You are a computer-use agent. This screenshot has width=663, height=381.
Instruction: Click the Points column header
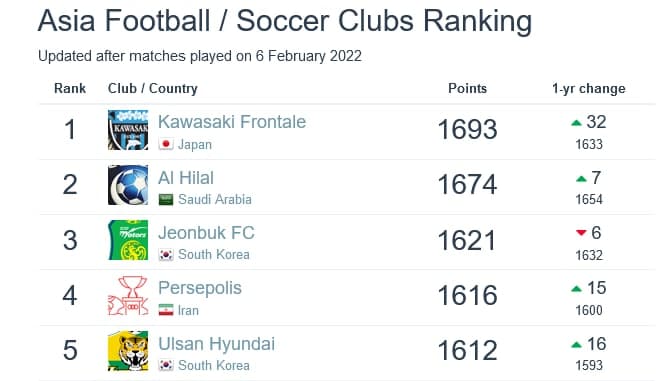pos(467,88)
